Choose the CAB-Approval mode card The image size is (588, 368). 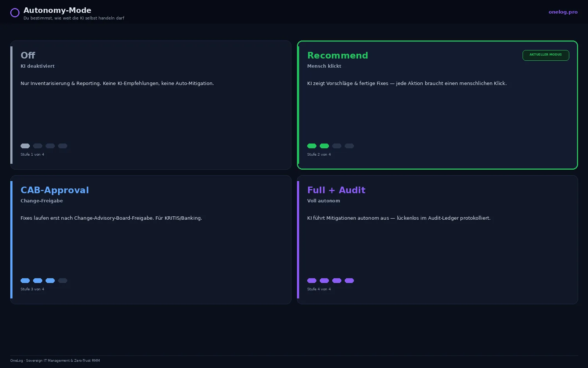pos(151,240)
